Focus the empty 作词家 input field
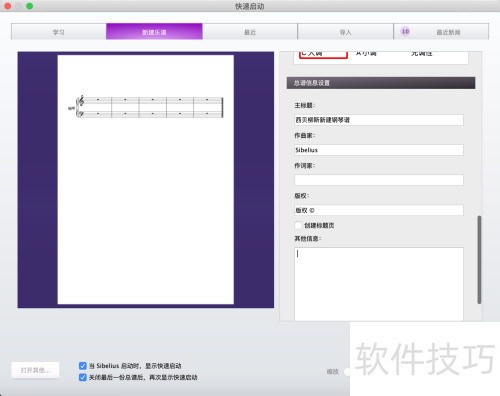Image resolution: width=500 pixels, height=396 pixels. point(379,180)
